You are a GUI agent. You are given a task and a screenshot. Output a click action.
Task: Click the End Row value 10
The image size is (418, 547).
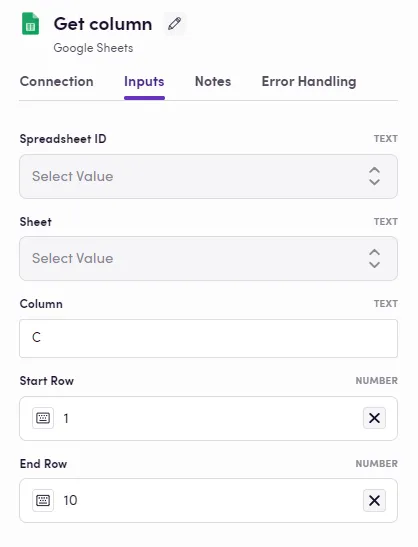click(70, 501)
